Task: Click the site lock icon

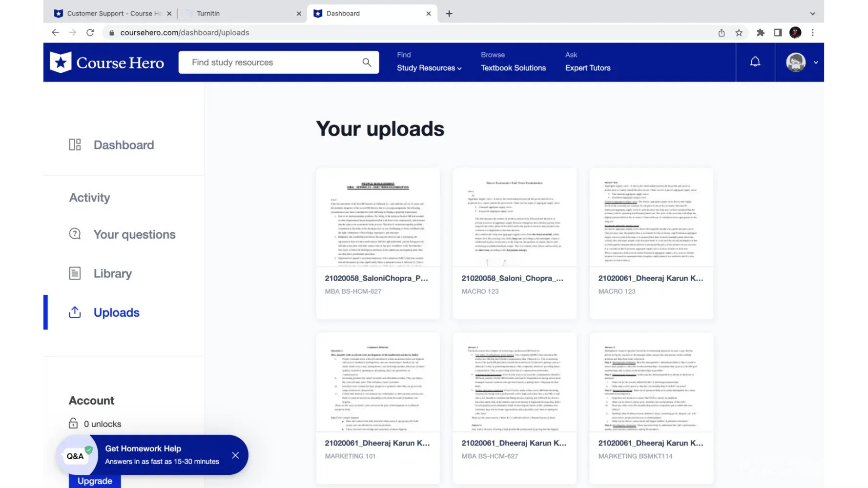Action: pyautogui.click(x=112, y=33)
